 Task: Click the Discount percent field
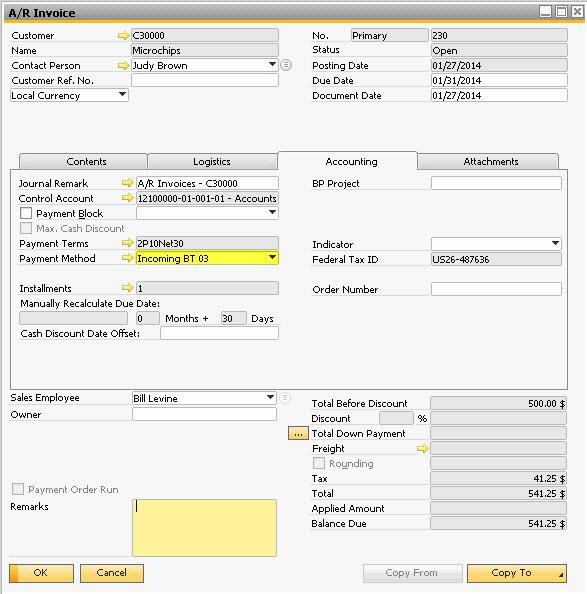(396, 418)
